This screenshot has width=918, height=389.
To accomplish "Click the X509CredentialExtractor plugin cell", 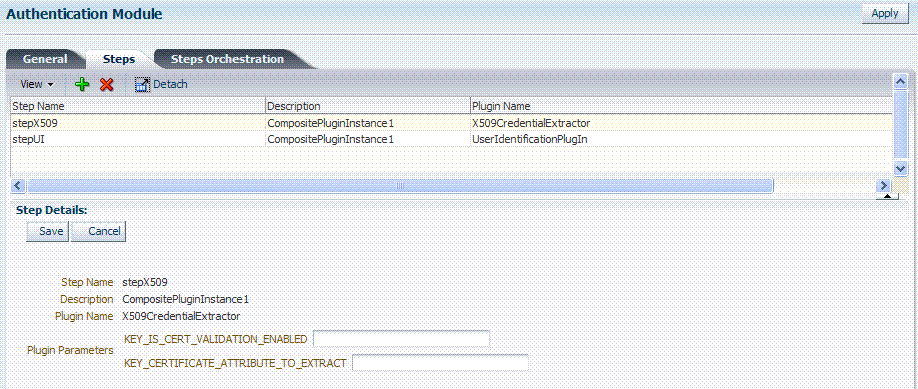I will (x=530, y=123).
